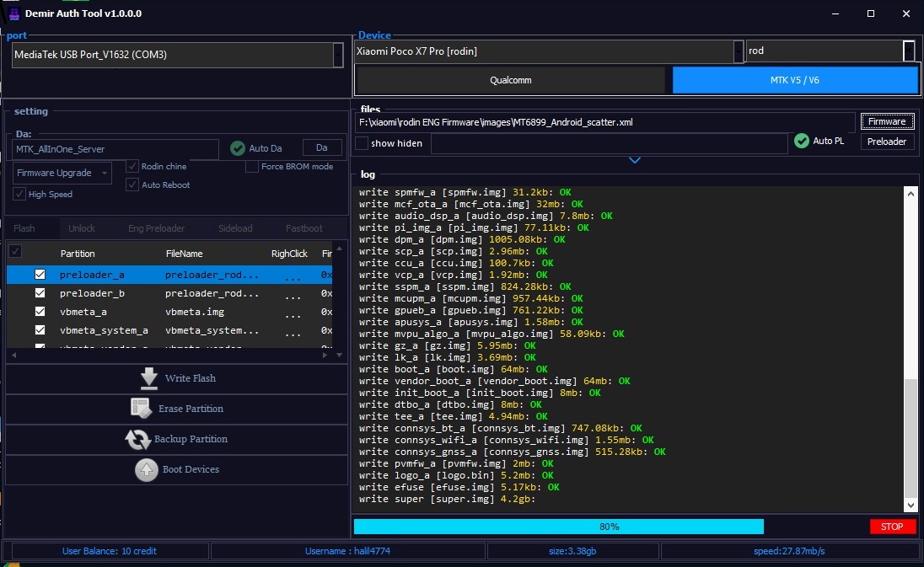The width and height of the screenshot is (924, 567).
Task: Click the size:3.38gb status entry
Action: click(572, 551)
